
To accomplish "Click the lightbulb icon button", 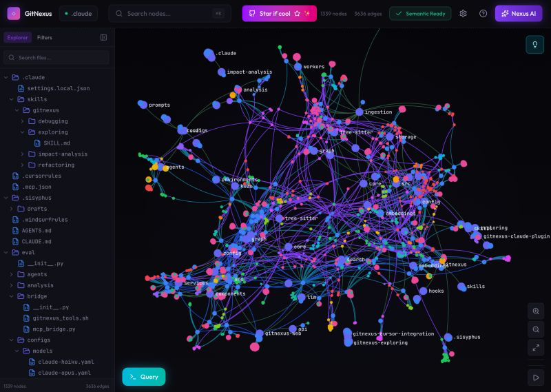I will [534, 45].
